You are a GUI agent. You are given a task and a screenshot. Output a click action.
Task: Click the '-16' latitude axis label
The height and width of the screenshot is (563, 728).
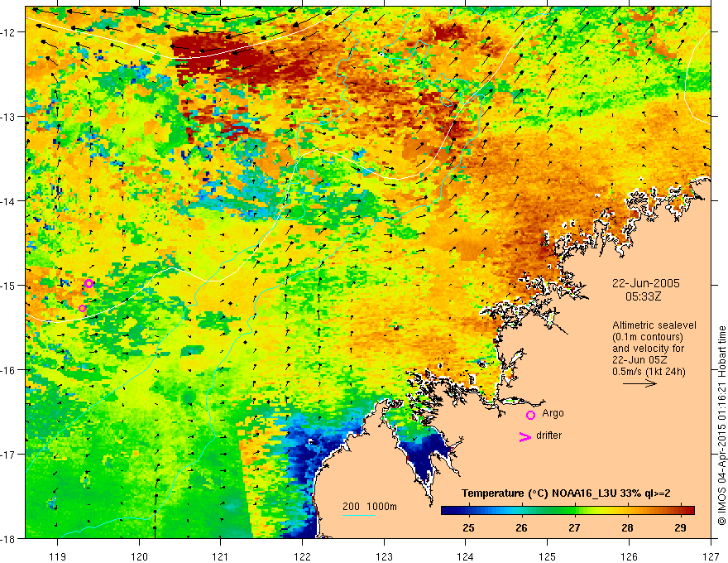(9, 370)
